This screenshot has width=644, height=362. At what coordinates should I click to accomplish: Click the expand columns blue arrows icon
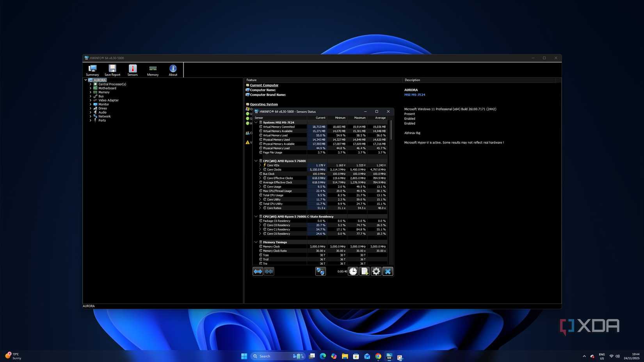pos(258,271)
